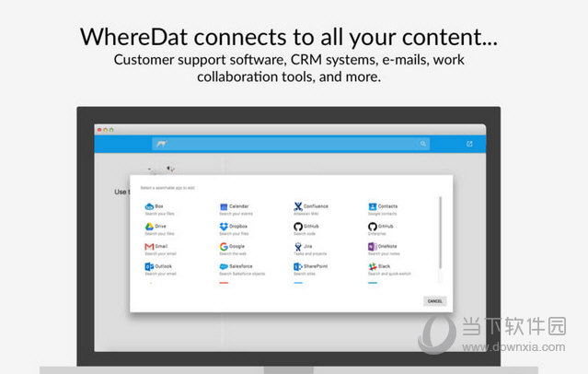Click the WhereDat dog logo
This screenshot has width=588, height=374.
click(x=162, y=144)
